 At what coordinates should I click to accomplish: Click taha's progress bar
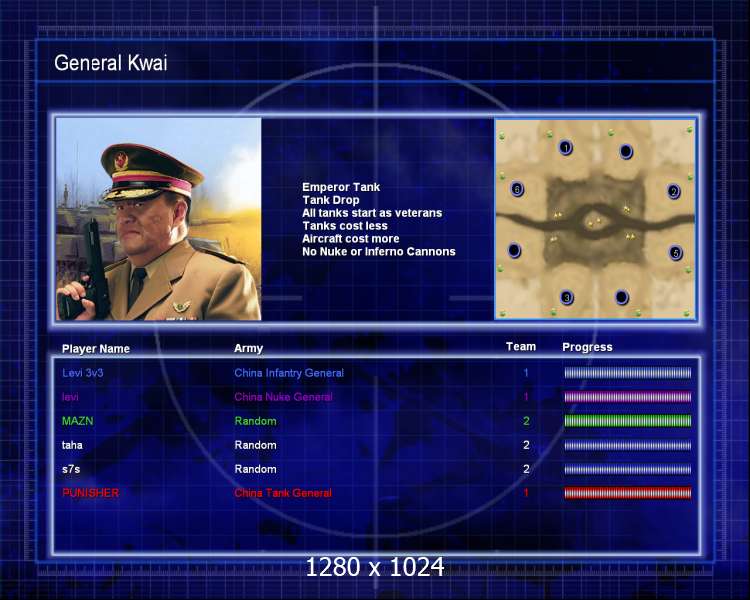628,445
